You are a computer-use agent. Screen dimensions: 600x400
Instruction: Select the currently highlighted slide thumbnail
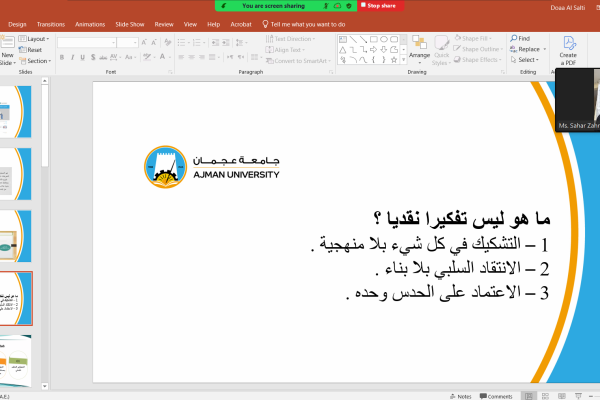(x=16, y=298)
